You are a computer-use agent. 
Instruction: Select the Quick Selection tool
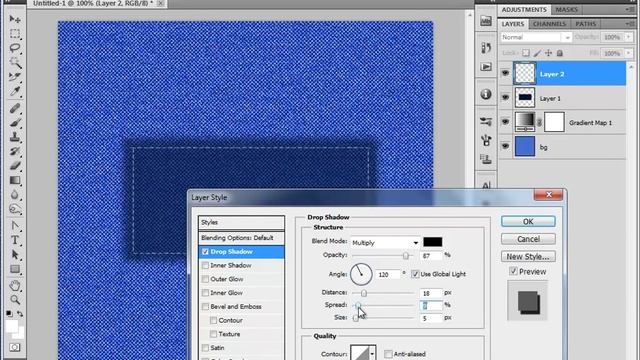click(x=15, y=62)
